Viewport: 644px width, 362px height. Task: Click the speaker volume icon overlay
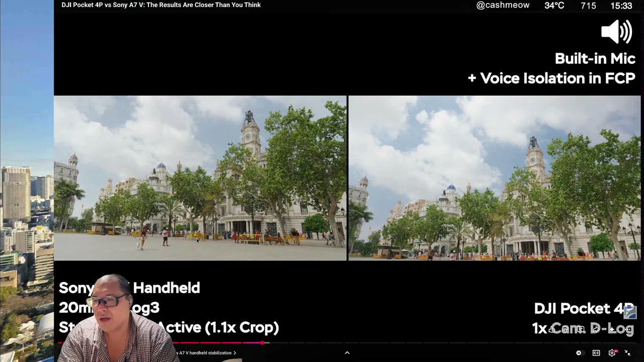click(x=616, y=32)
